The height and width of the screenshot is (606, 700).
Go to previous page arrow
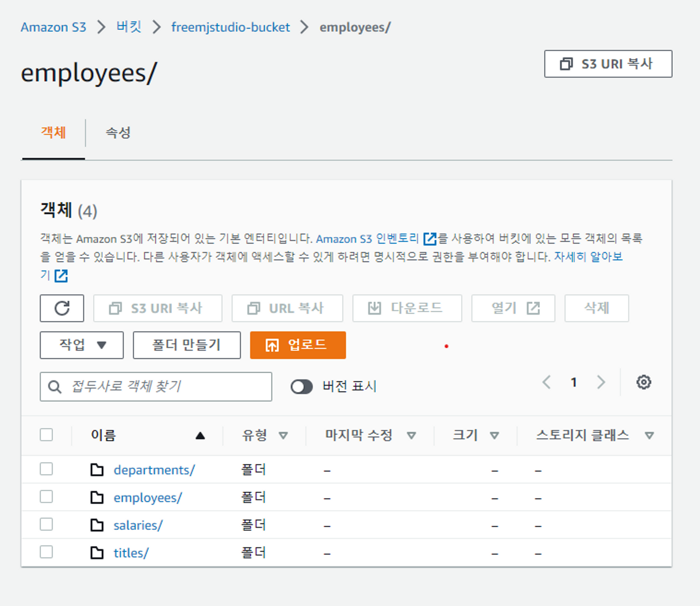tap(546, 382)
